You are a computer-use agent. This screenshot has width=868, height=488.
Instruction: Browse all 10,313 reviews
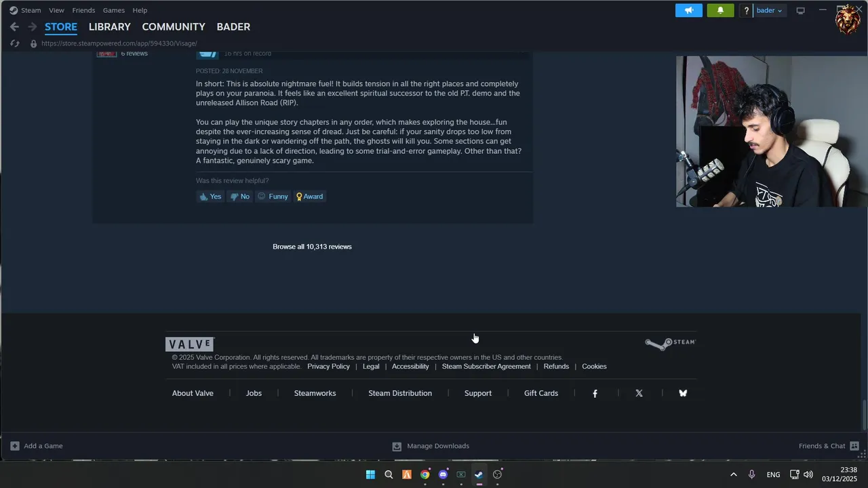point(312,247)
